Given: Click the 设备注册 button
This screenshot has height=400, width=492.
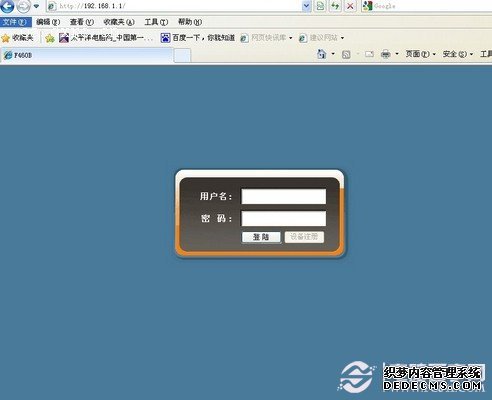Looking at the screenshot, I should tap(304, 237).
